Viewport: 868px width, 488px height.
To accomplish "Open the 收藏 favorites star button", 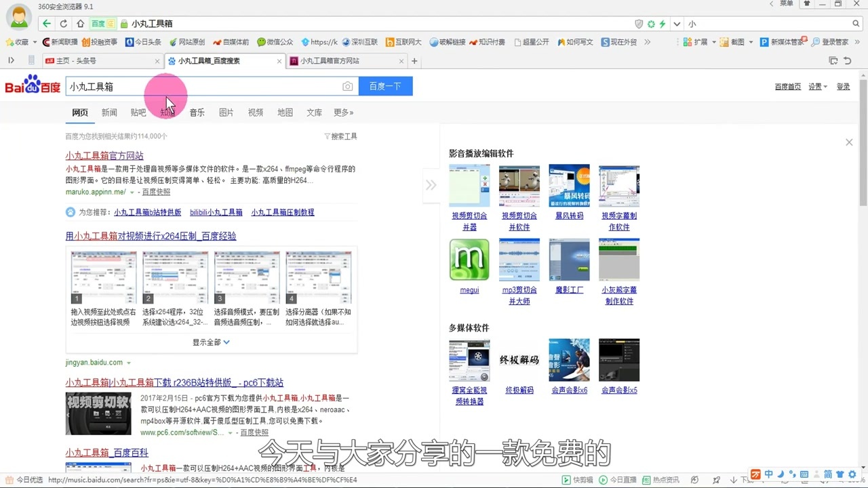I will tap(17, 42).
